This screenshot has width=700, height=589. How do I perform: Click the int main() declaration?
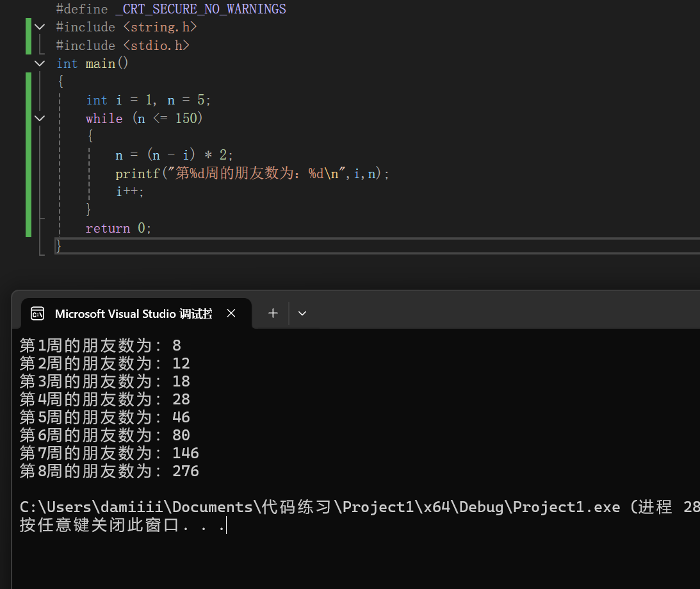tap(92, 64)
